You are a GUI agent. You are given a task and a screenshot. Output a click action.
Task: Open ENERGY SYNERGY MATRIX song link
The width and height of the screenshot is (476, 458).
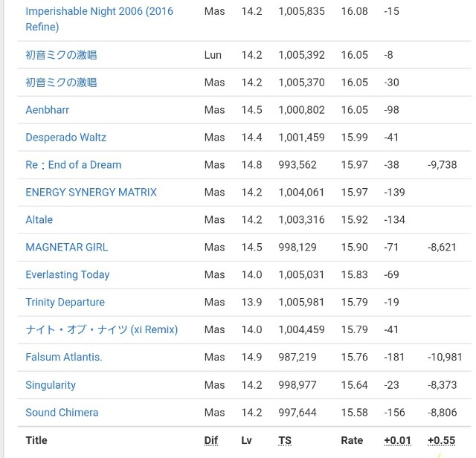(91, 193)
